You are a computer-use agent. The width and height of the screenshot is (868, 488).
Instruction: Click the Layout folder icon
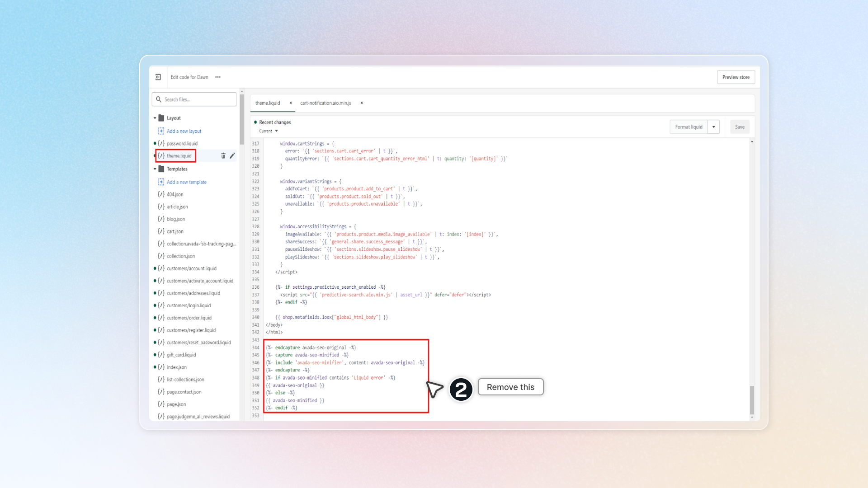click(161, 118)
